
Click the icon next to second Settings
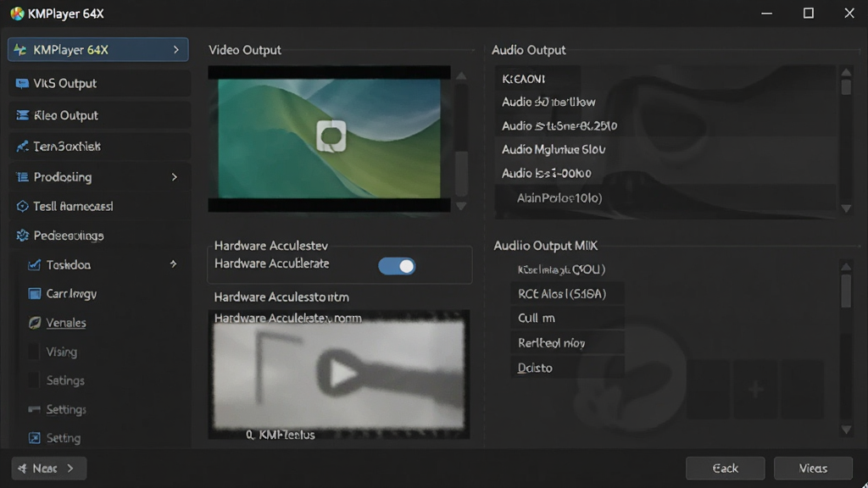coord(34,409)
